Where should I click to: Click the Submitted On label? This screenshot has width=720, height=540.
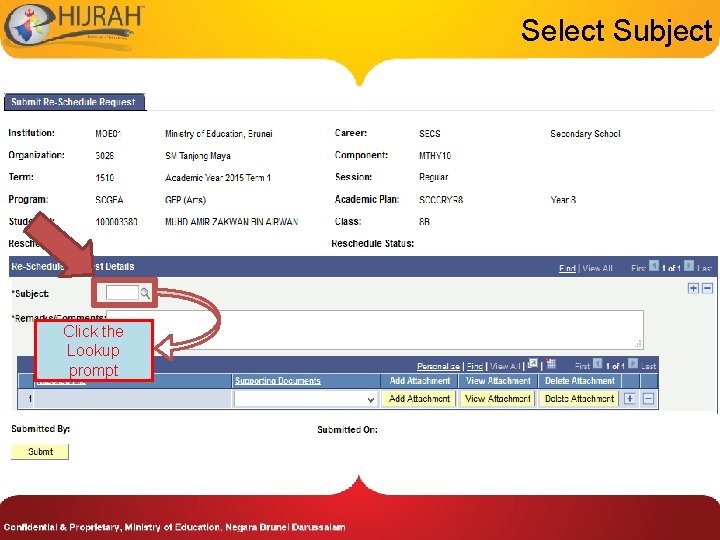pyautogui.click(x=347, y=430)
